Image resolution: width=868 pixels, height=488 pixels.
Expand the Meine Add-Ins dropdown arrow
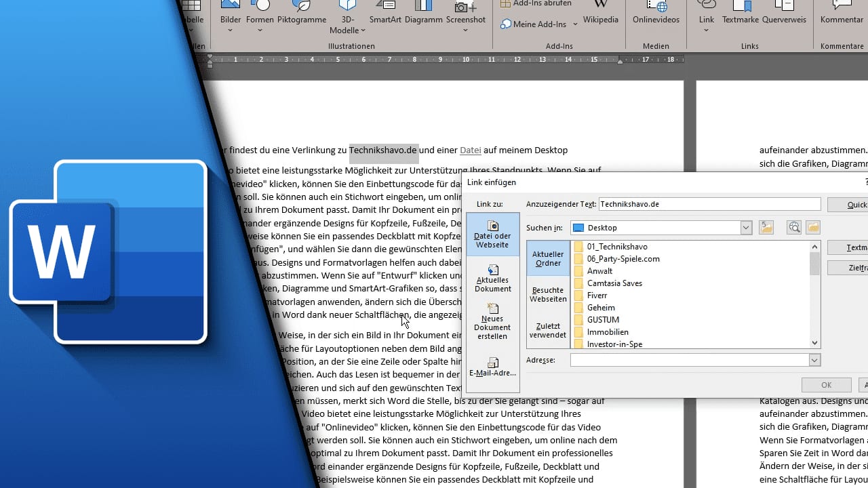click(575, 24)
